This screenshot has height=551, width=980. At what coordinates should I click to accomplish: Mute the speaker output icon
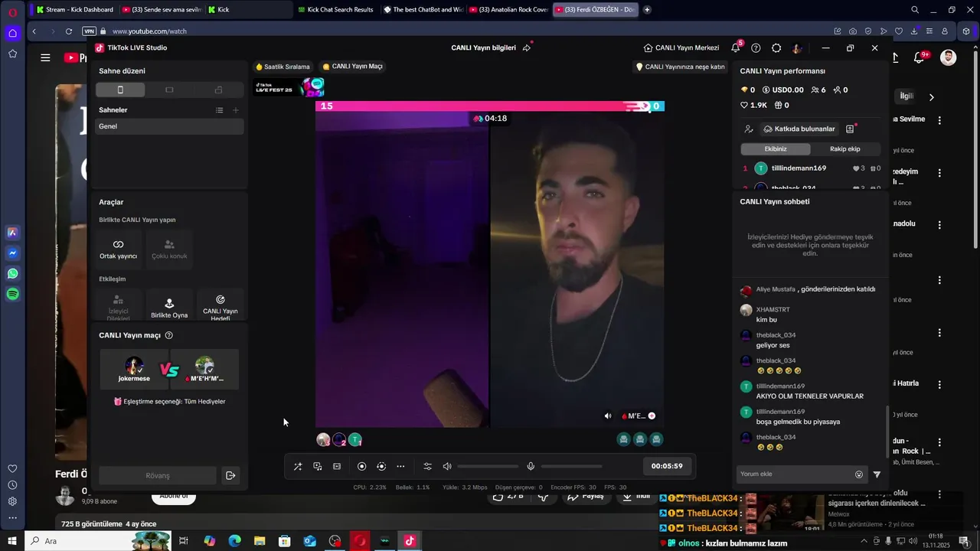[447, 466]
